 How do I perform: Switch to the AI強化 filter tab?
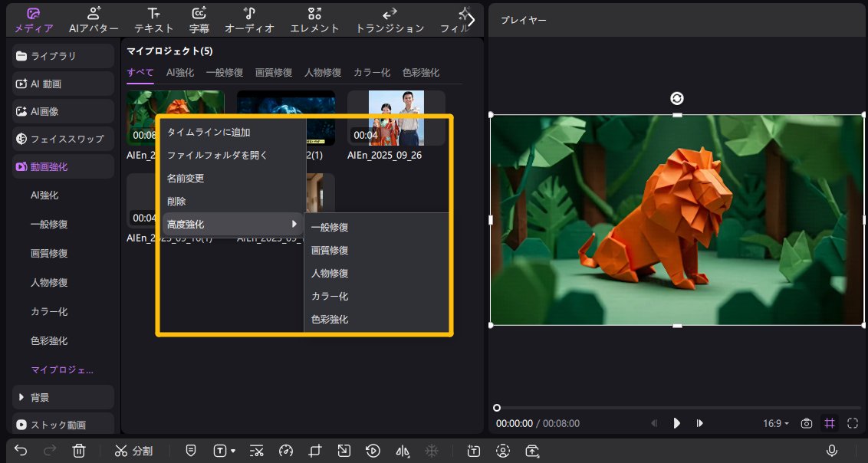point(180,72)
